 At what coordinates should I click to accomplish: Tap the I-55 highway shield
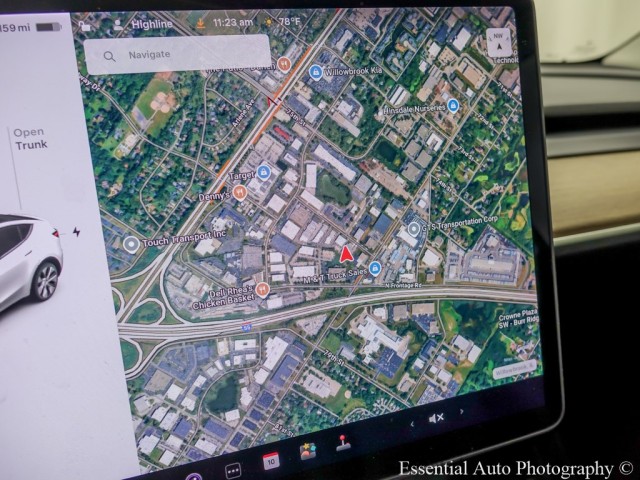(246, 327)
